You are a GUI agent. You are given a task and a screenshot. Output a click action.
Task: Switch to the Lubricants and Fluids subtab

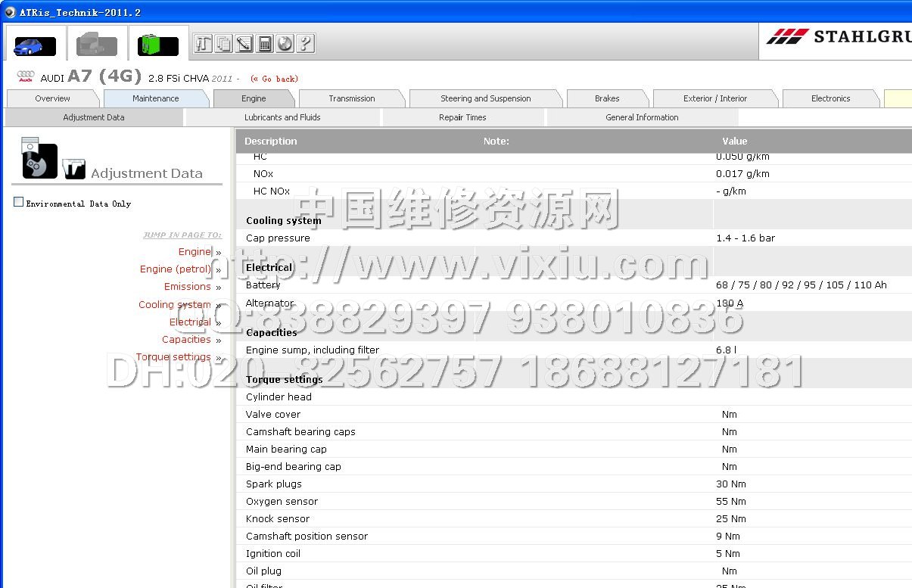[x=282, y=117]
